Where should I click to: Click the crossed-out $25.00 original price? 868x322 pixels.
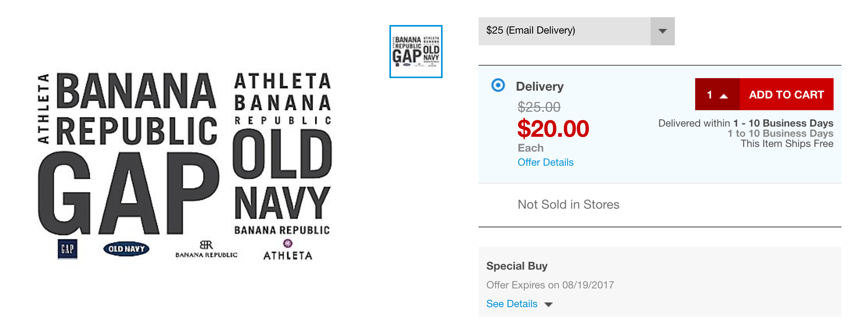click(539, 107)
